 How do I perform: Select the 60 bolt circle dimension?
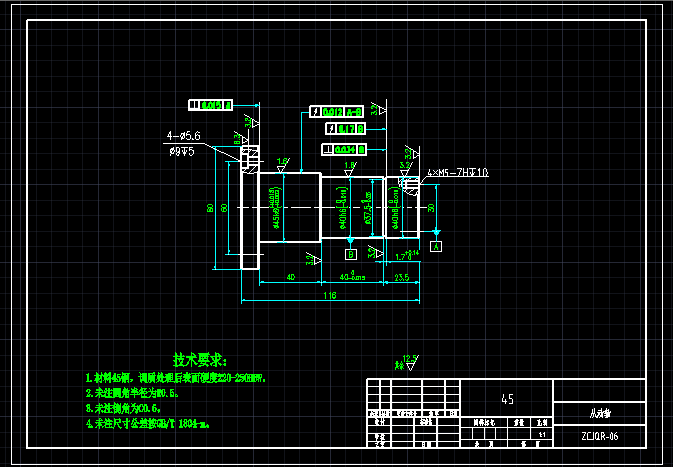(224, 208)
